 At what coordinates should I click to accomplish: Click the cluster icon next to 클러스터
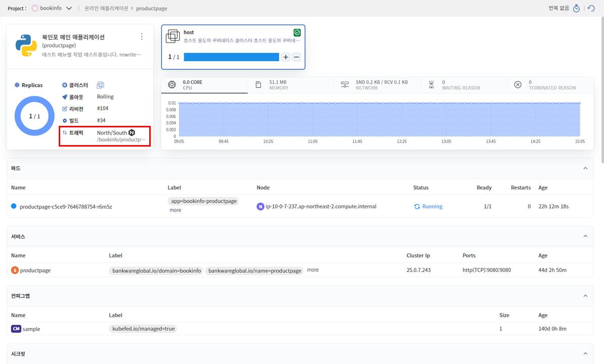tap(100, 85)
